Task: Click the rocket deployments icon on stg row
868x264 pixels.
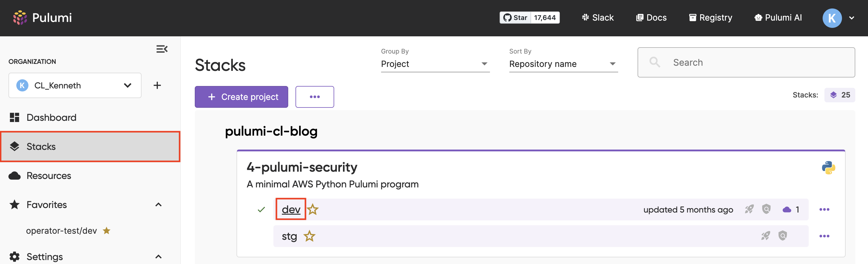Action: coord(765,236)
